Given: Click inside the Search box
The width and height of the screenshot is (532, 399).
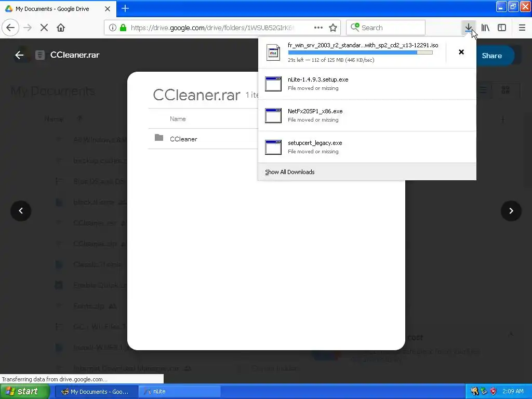Looking at the screenshot, I should pos(386,28).
